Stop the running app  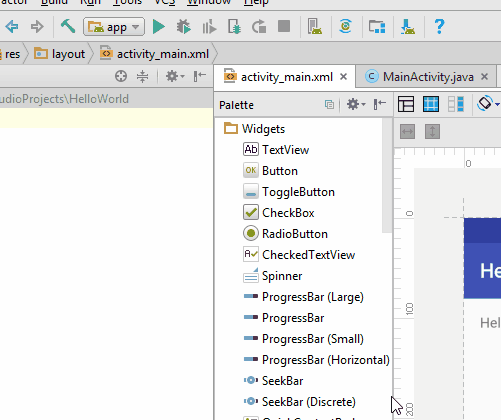click(284, 26)
